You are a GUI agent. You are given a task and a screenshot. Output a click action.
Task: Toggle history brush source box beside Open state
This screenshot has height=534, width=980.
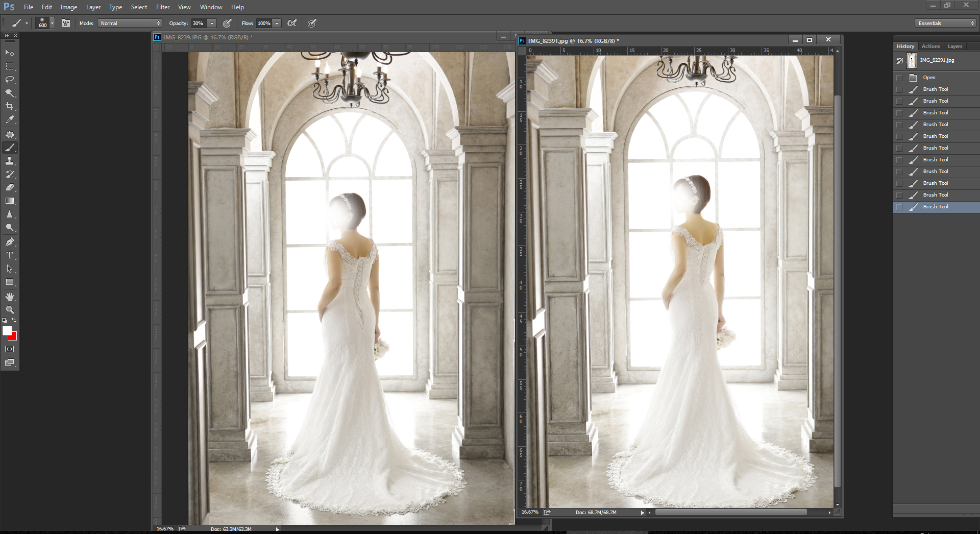coord(899,78)
